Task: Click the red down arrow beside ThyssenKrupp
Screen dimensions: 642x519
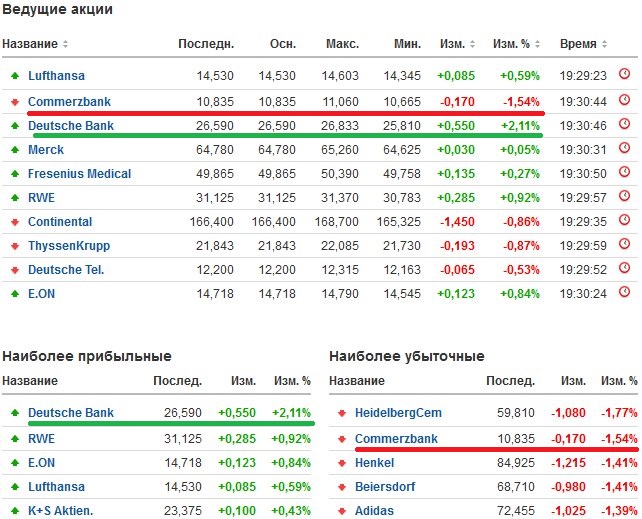Action: (15, 246)
